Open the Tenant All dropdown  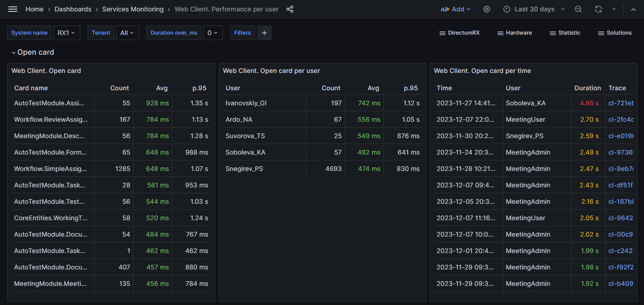(128, 33)
